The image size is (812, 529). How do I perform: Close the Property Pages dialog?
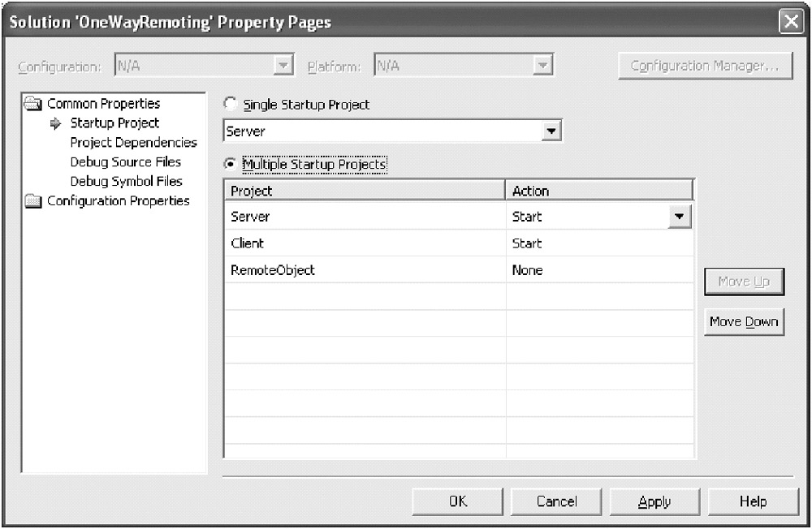coord(792,23)
